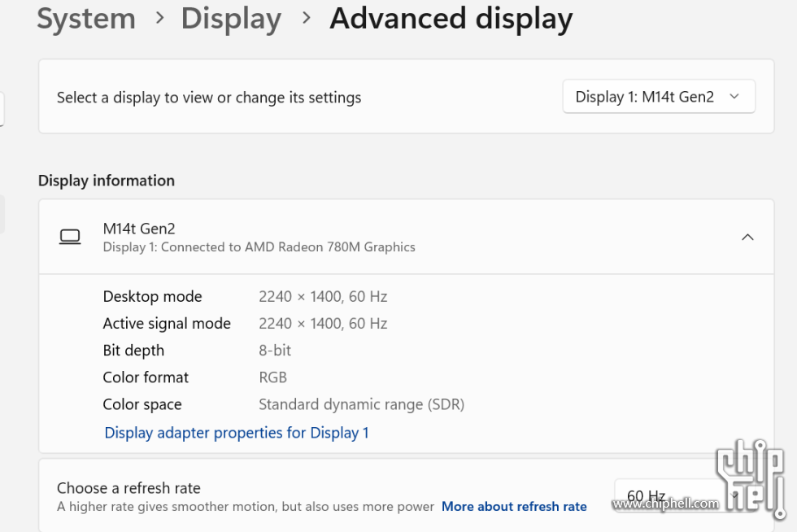Click the Standard dynamic range (SDR) value

point(361,404)
